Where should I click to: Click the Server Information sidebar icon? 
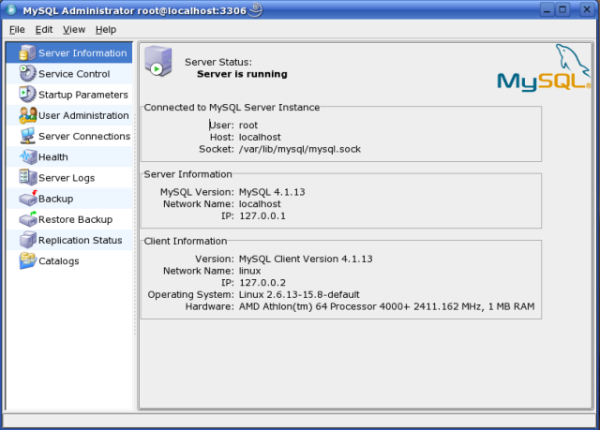(x=28, y=53)
